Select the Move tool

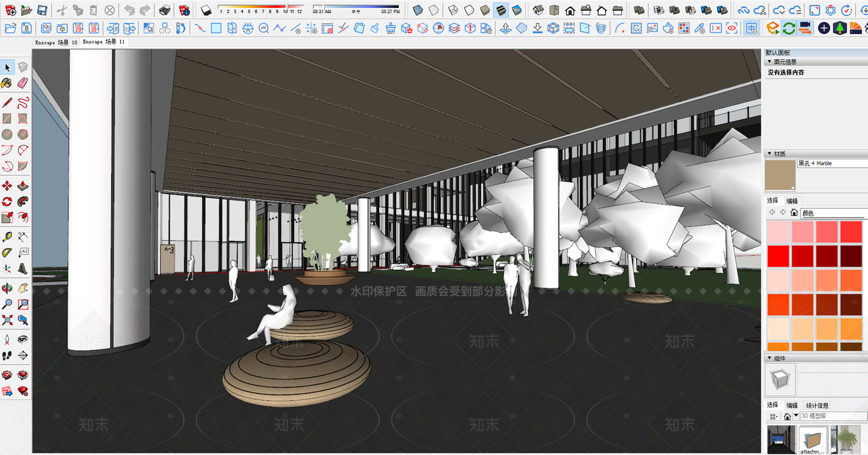[7, 186]
